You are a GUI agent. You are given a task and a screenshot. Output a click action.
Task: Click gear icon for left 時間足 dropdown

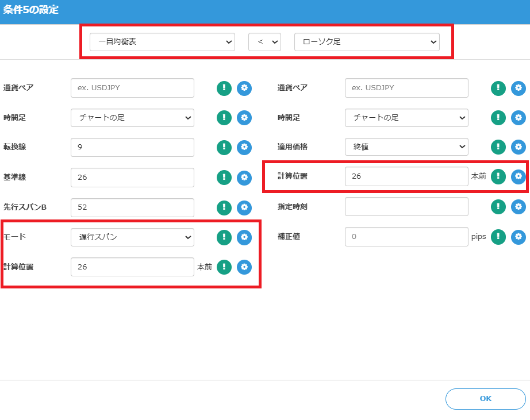coord(244,118)
